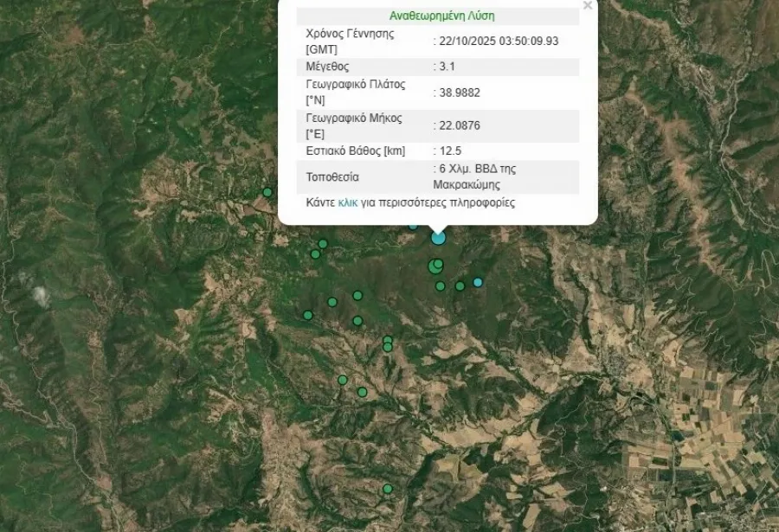Open the 'κλικ' link for more information
This screenshot has width=779, height=532.
pyautogui.click(x=348, y=202)
